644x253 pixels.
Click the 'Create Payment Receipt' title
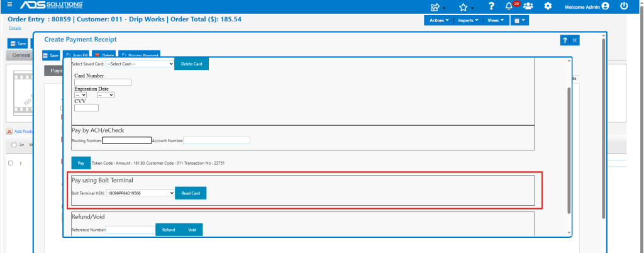click(x=80, y=39)
